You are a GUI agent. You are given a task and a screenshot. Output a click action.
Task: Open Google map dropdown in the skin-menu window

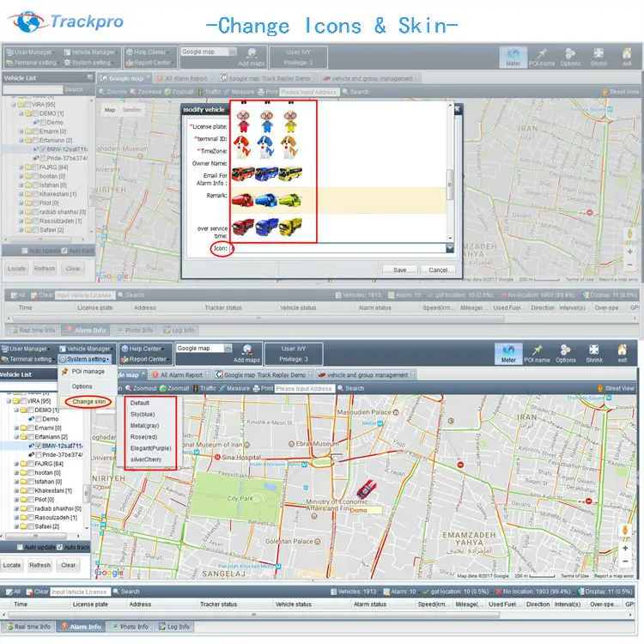[228, 349]
